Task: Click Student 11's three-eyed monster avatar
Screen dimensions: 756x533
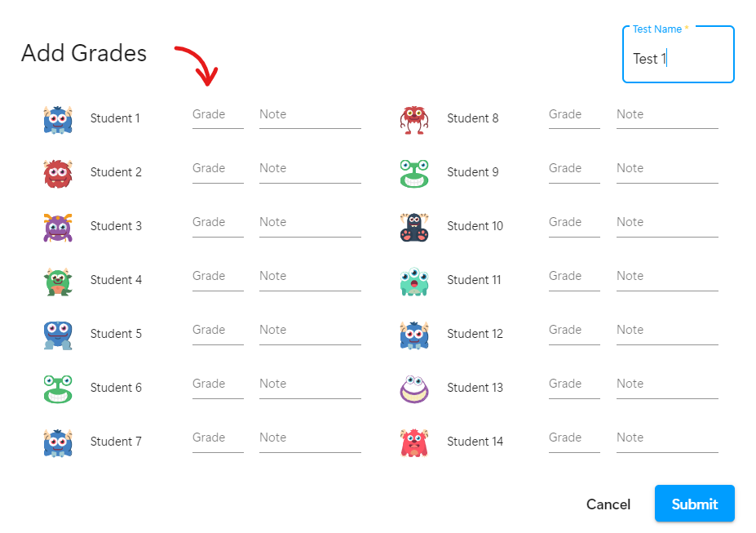Action: [x=414, y=280]
